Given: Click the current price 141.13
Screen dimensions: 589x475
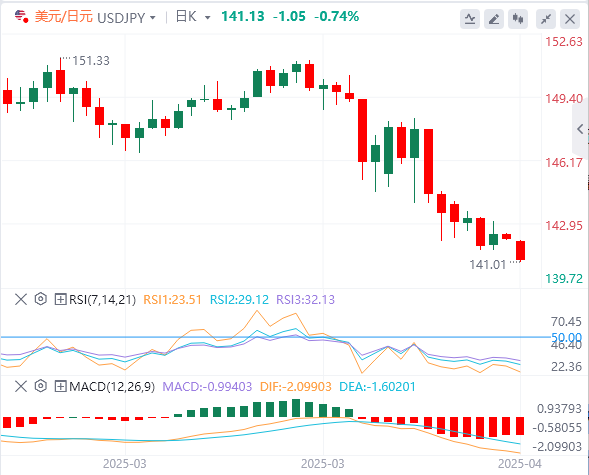Looking at the screenshot, I should pos(243,17).
